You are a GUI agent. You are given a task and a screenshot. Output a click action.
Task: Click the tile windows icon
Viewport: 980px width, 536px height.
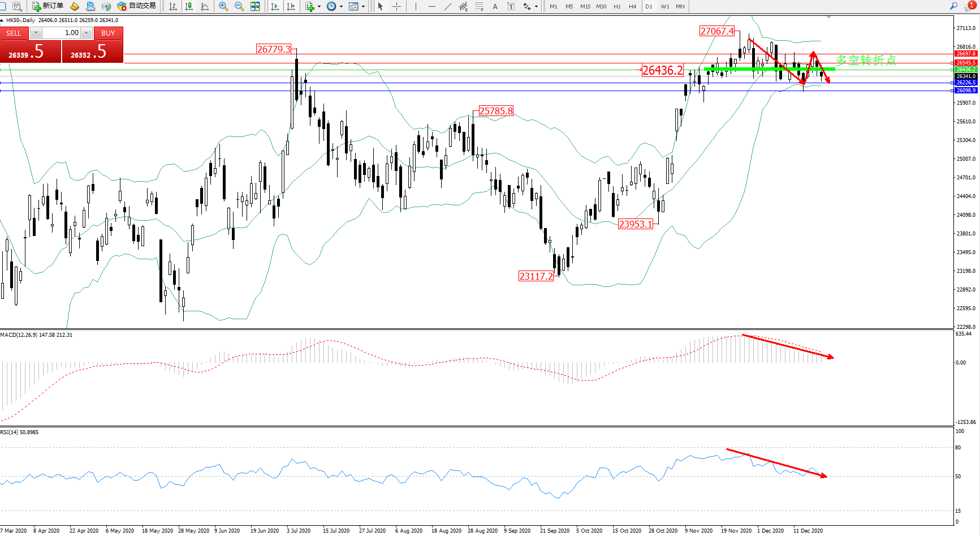click(x=255, y=6)
